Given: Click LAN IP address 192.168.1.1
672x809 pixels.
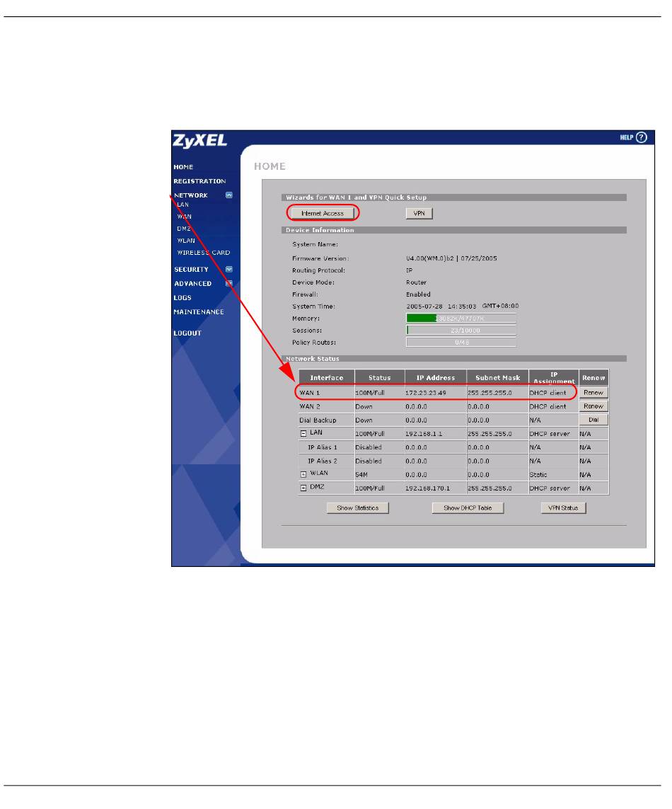Looking at the screenshot, I should point(424,434).
